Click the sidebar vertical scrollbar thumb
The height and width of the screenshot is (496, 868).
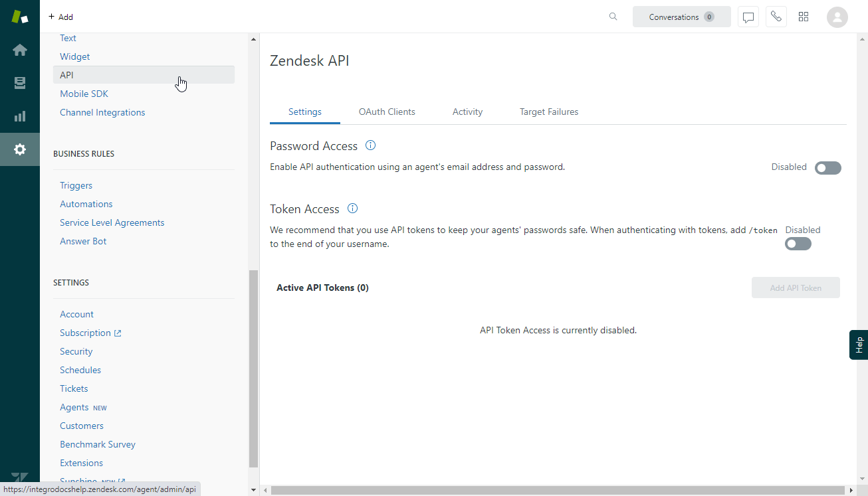click(253, 369)
